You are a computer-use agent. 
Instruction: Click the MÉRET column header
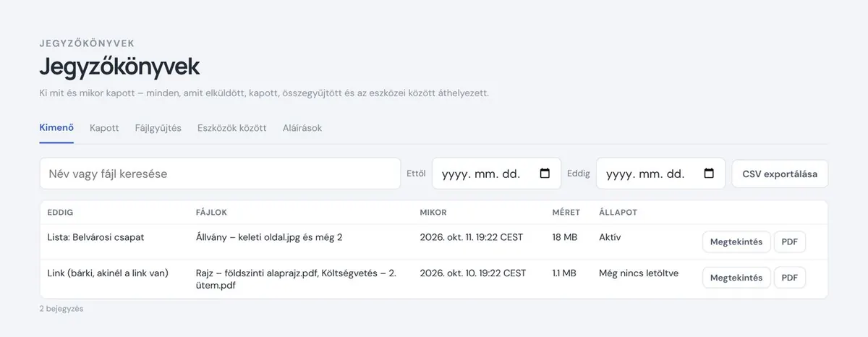coord(566,213)
